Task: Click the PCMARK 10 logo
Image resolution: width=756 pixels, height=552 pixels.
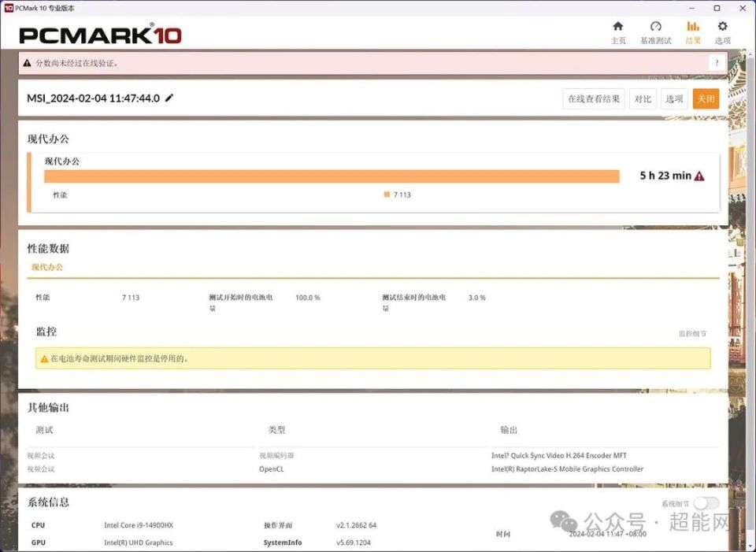Action: click(100, 35)
